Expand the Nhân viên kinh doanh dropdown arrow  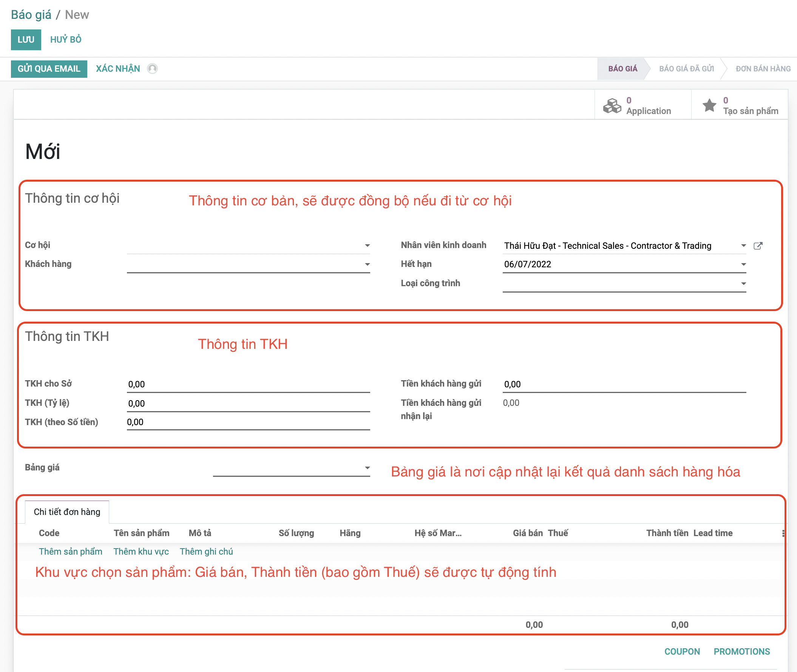point(743,246)
